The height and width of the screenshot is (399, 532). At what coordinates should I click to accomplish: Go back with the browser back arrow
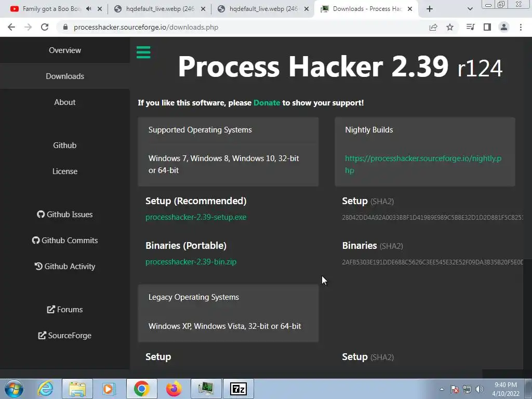click(11, 27)
